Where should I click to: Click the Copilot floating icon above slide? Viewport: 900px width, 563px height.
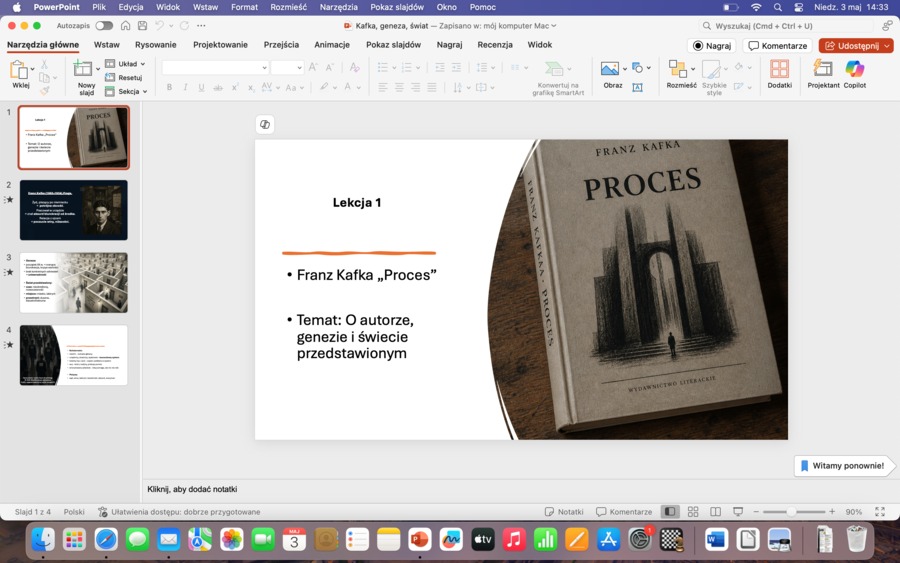tap(265, 125)
